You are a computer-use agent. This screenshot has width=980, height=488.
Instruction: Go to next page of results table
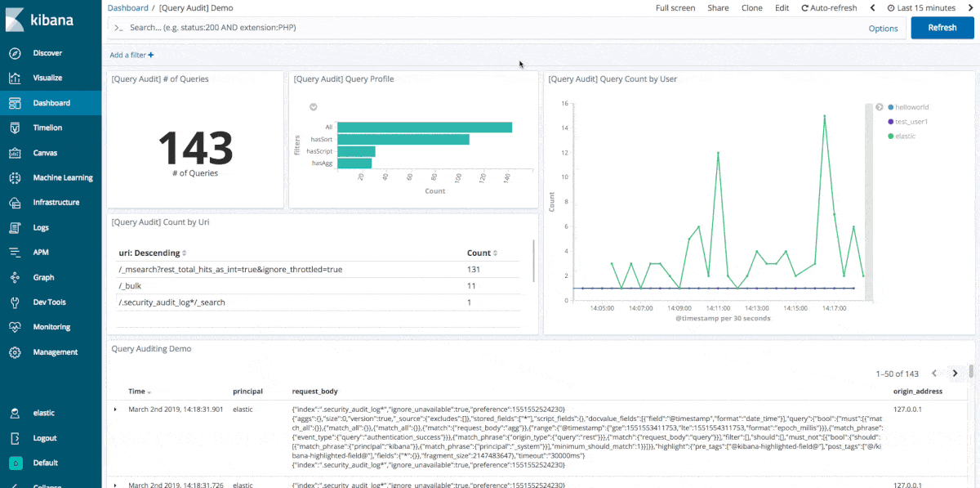(955, 374)
